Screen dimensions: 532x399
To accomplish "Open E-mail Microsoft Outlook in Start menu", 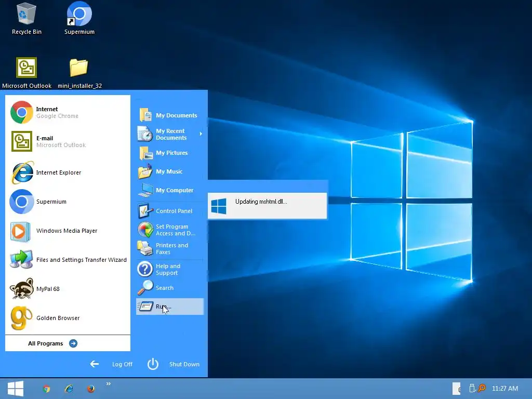I will click(68, 141).
